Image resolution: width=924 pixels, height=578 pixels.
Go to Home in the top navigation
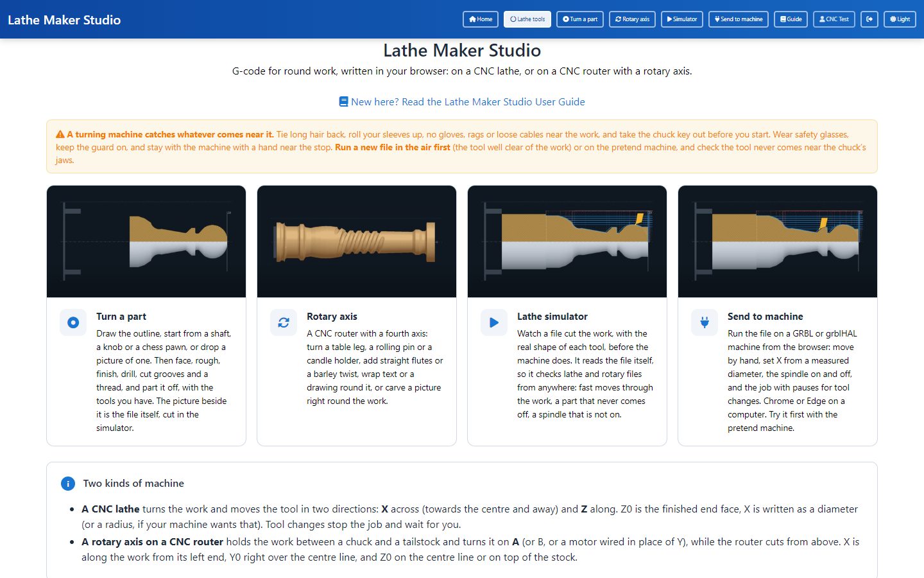pos(481,19)
